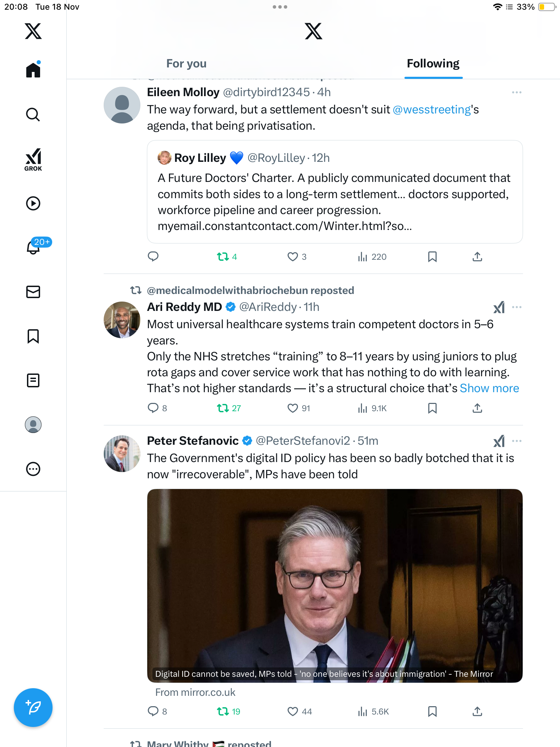Open direct messages envelope icon
560x747 pixels.
point(33,292)
